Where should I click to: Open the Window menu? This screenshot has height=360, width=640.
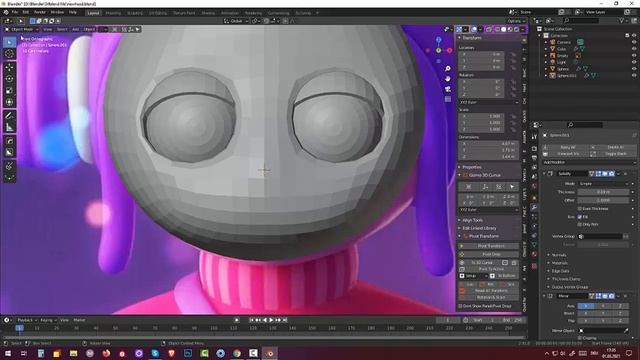click(x=57, y=12)
